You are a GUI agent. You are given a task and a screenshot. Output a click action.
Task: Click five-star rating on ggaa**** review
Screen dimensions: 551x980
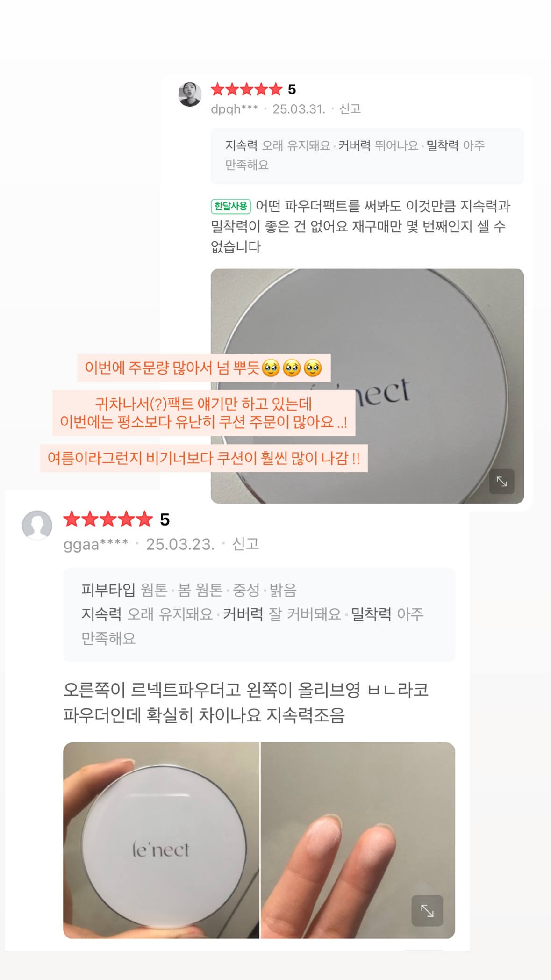click(108, 519)
